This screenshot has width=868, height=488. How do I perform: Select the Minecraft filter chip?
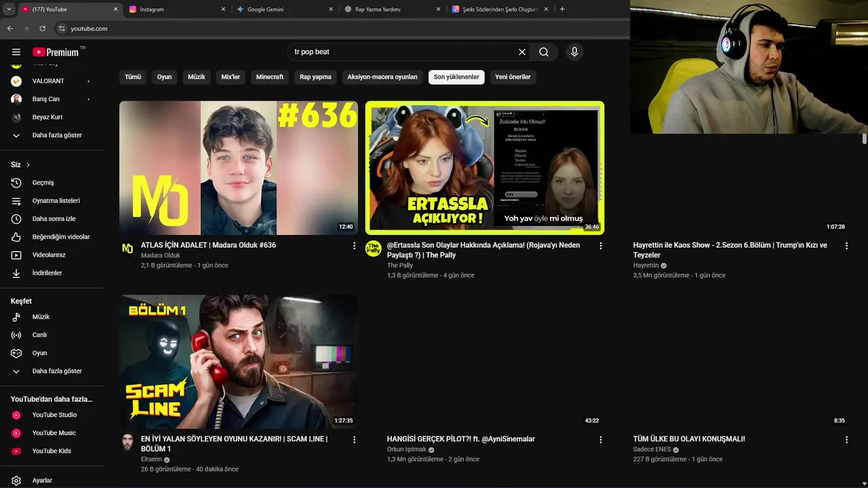(270, 77)
